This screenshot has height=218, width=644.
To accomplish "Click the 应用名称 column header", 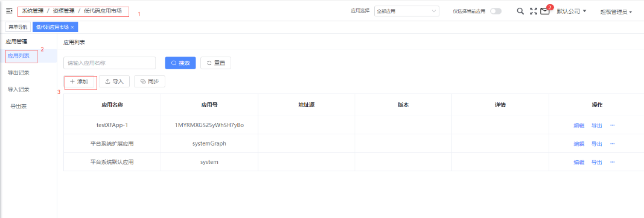I will (112, 105).
